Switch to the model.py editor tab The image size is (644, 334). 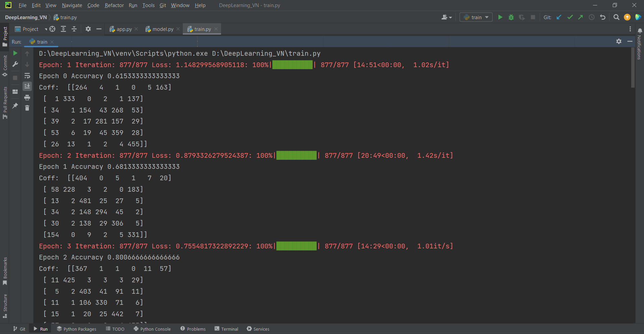(x=162, y=29)
